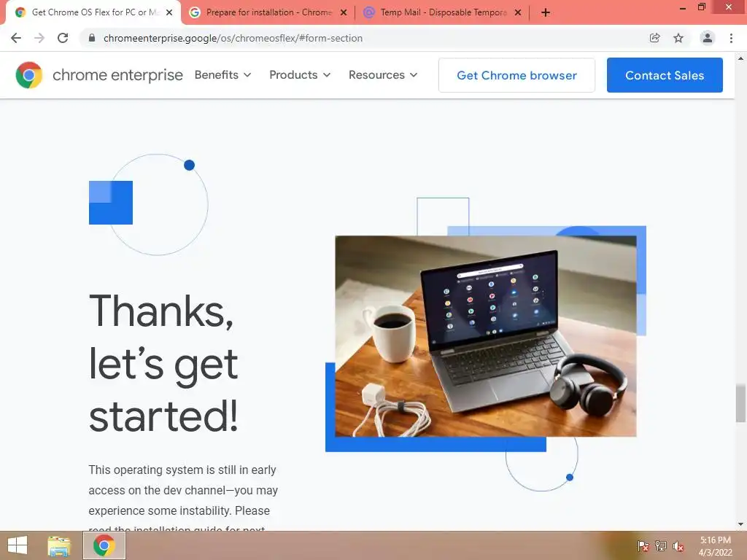Image resolution: width=747 pixels, height=560 pixels.
Task: Close the Get Chrome OS Flex tab
Action: pyautogui.click(x=169, y=13)
